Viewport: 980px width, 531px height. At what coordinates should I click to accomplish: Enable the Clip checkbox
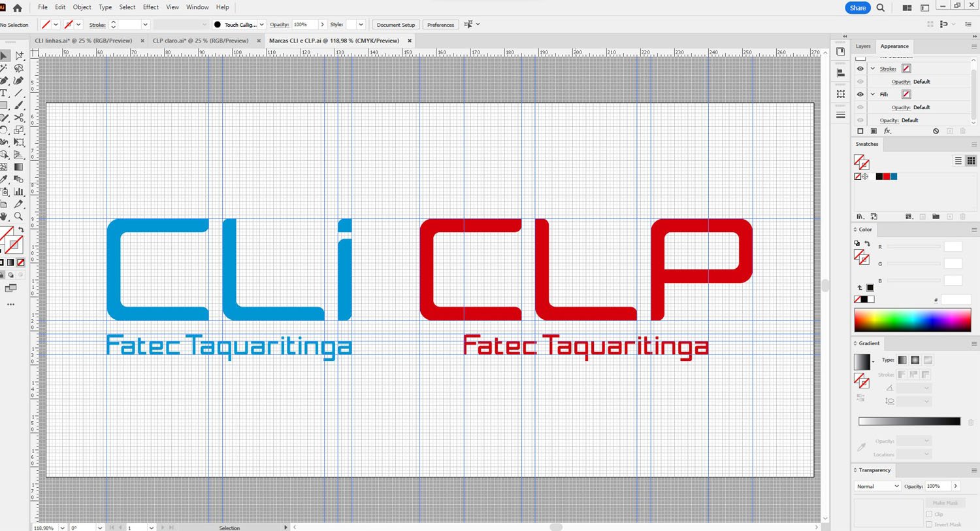click(929, 515)
